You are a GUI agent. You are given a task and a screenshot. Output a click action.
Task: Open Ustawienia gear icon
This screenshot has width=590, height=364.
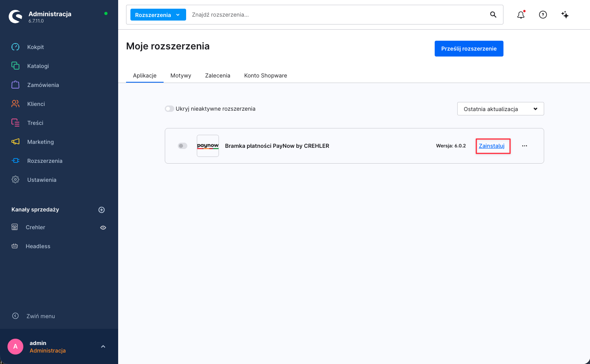pyautogui.click(x=15, y=179)
